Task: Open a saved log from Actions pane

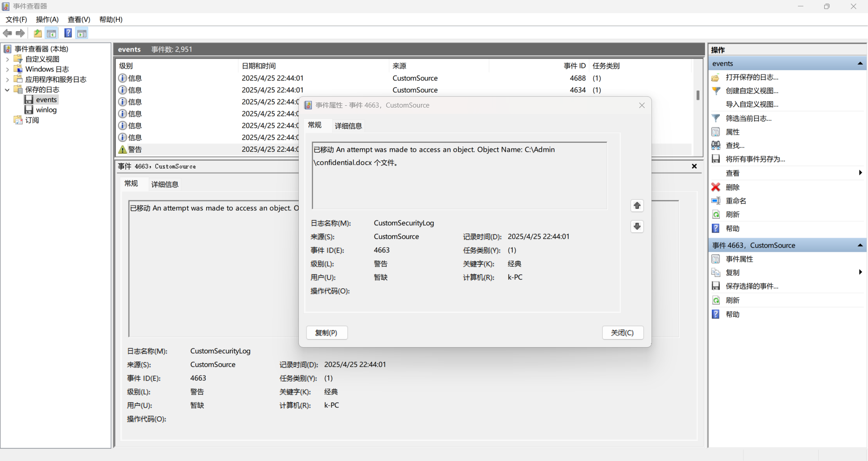Action: pos(752,77)
